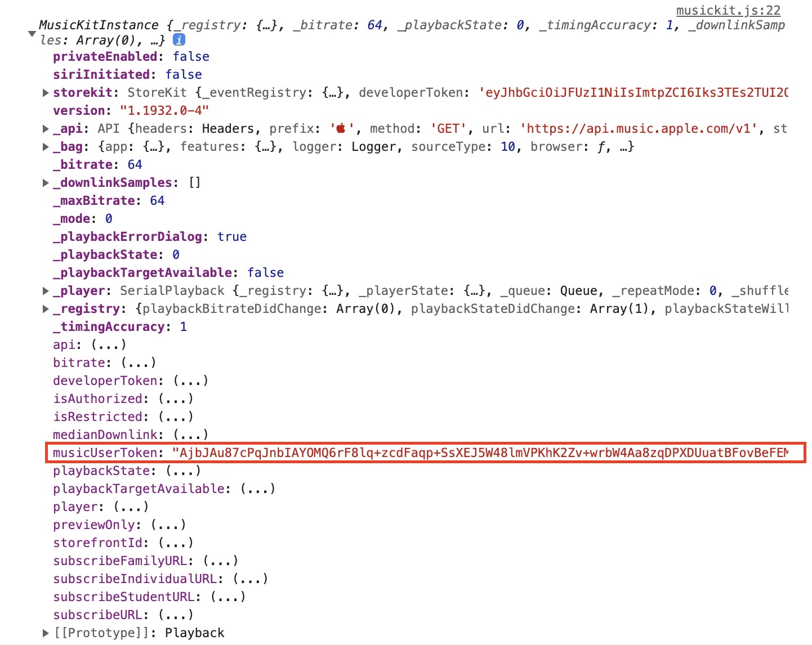Screen dimensions: 812x645
Task: Invoke the playbackState getter (...)
Action: (x=183, y=471)
